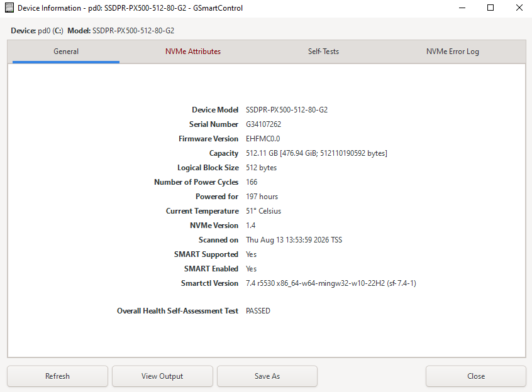This screenshot has width=532, height=392.
Task: Click the SMART Supported Yes value
Action: [251, 254]
